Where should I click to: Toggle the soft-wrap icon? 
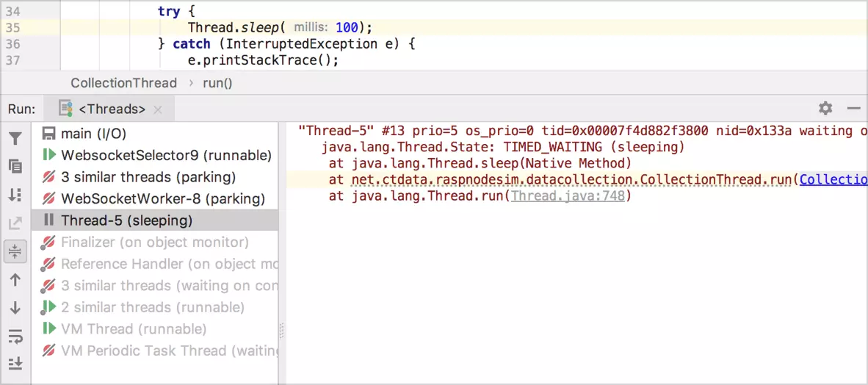(x=15, y=337)
